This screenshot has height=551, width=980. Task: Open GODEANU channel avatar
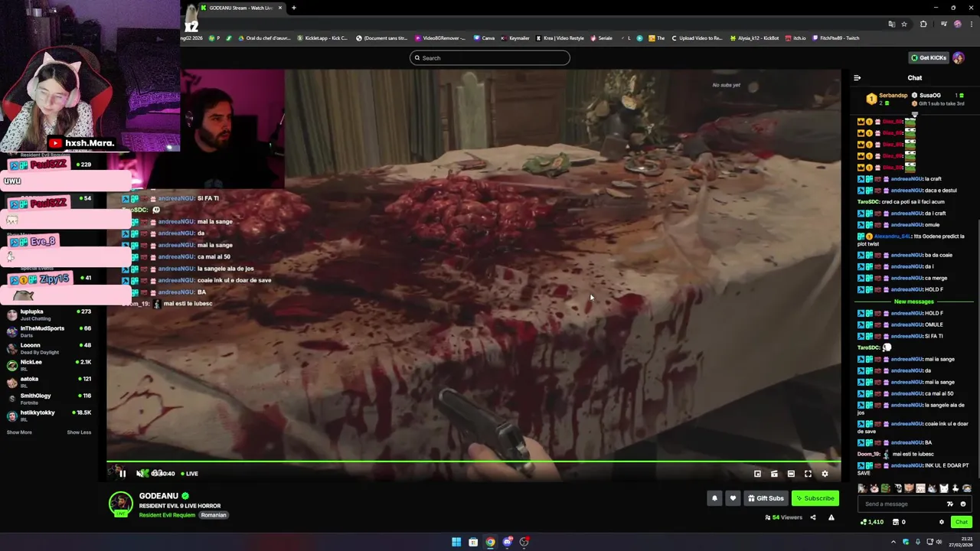pyautogui.click(x=120, y=504)
